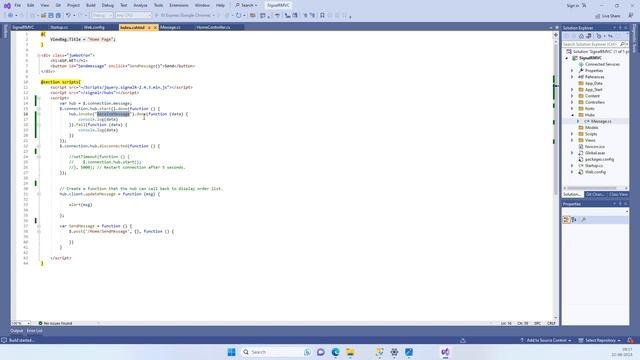Click the split editor icon above scrollbar

click(556, 35)
